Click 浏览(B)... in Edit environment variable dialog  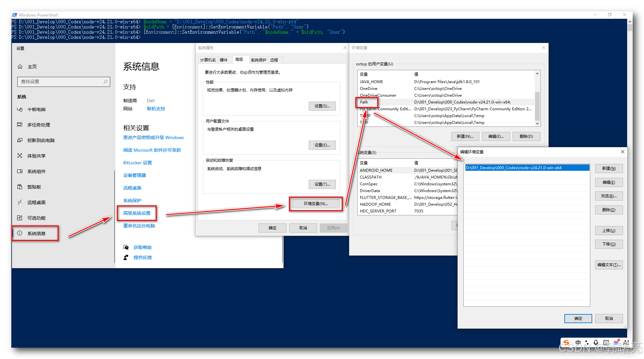(x=609, y=196)
